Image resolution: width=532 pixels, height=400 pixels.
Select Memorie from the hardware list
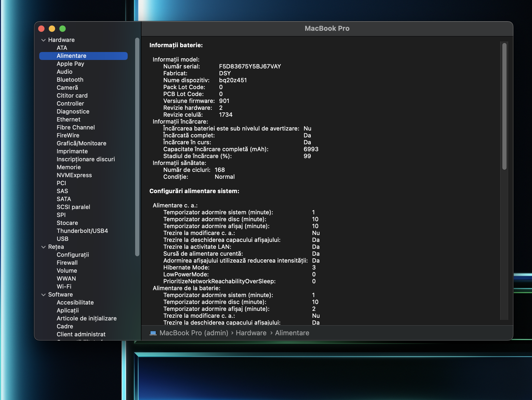point(69,167)
